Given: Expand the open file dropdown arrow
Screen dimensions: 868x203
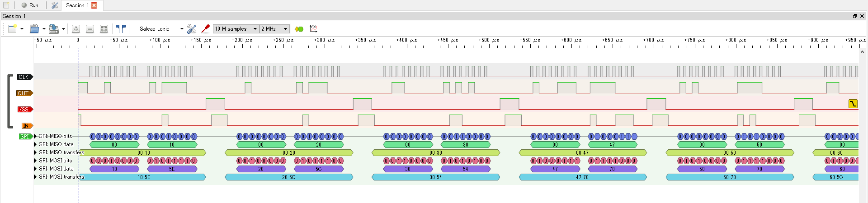Looking at the screenshot, I should pyautogui.click(x=44, y=29).
